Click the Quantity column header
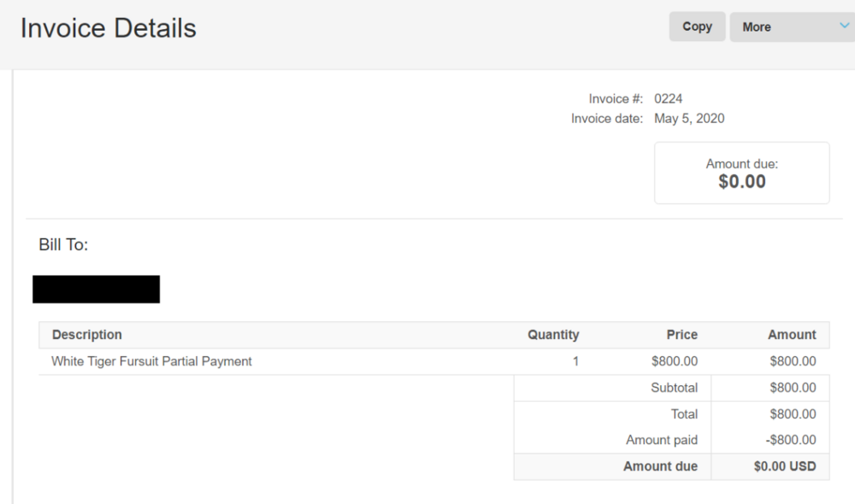855x504 pixels. 553,335
